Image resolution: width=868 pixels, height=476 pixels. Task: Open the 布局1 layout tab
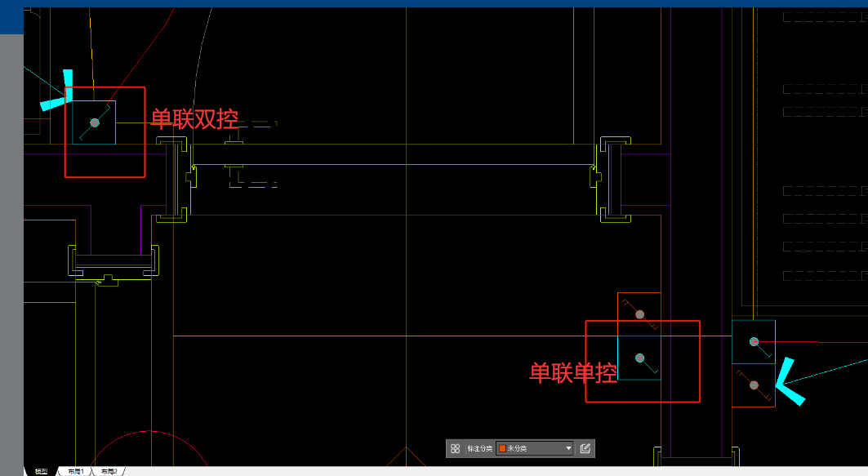pos(76,472)
